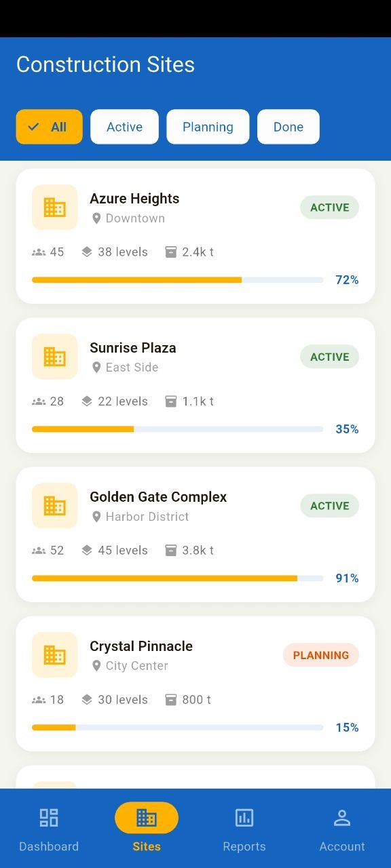391x868 pixels.
Task: Click the levels icon on Golden Gate Complex
Action: point(87,550)
